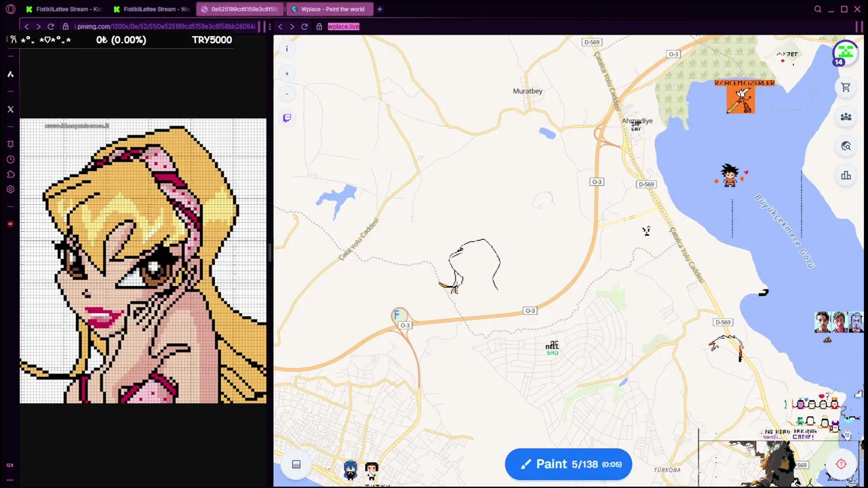868x488 pixels.
Task: Go forward in the Wplace pane
Action: [x=292, y=26]
